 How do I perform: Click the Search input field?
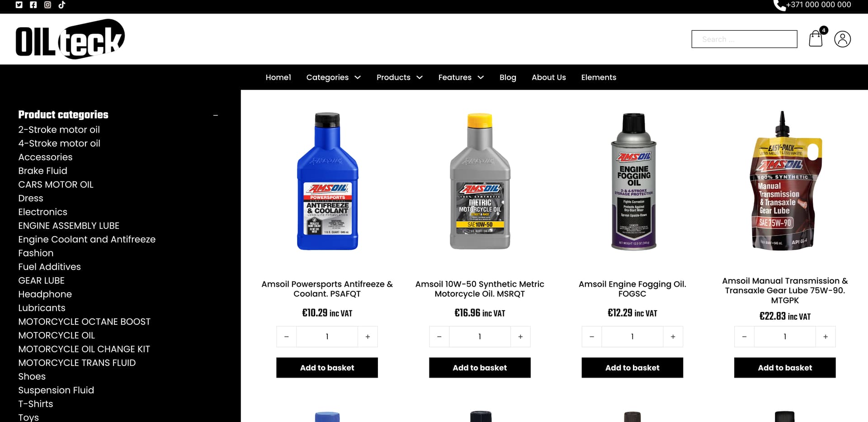(x=744, y=39)
